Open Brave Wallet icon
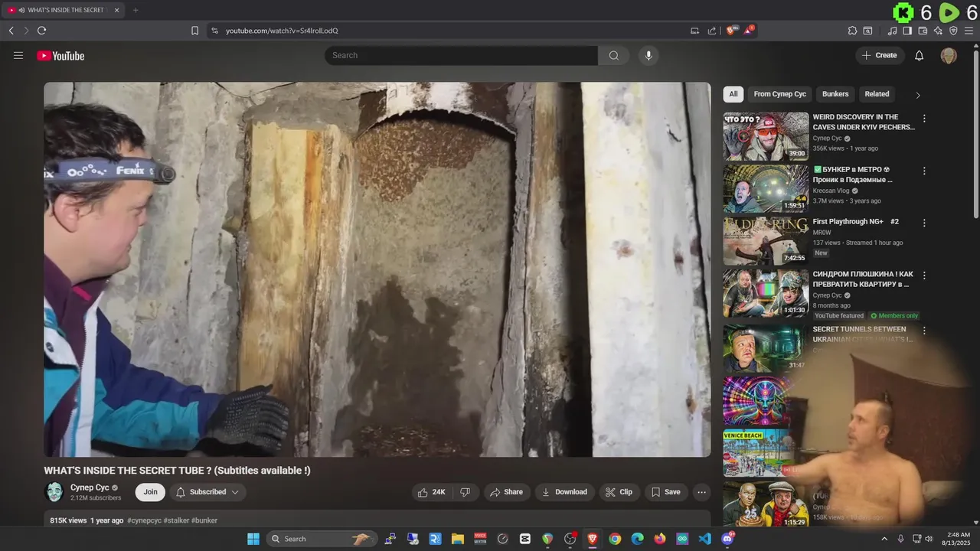The image size is (980, 551). (923, 31)
